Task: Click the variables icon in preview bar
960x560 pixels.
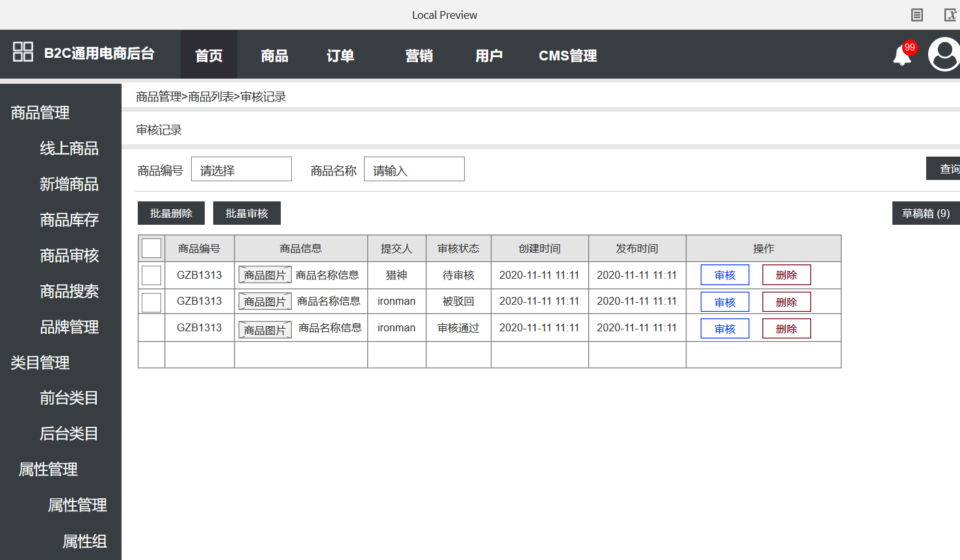Action: click(x=950, y=15)
